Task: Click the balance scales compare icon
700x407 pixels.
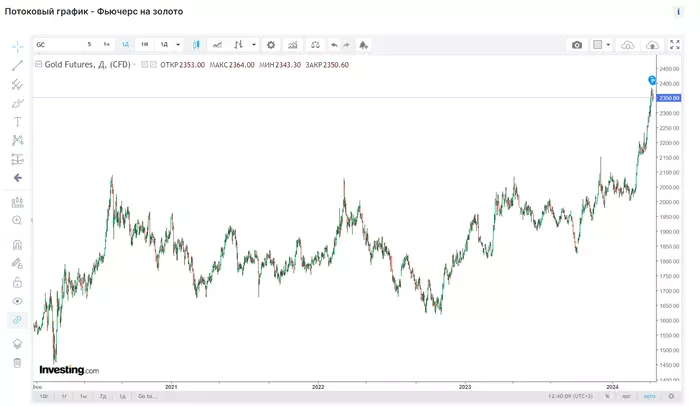Action: click(315, 45)
